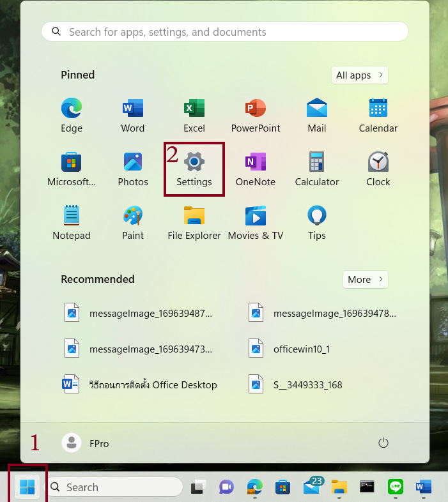Open recommended file officewin10_1
Image resolution: width=448 pixels, height=502 pixels.
300,349
